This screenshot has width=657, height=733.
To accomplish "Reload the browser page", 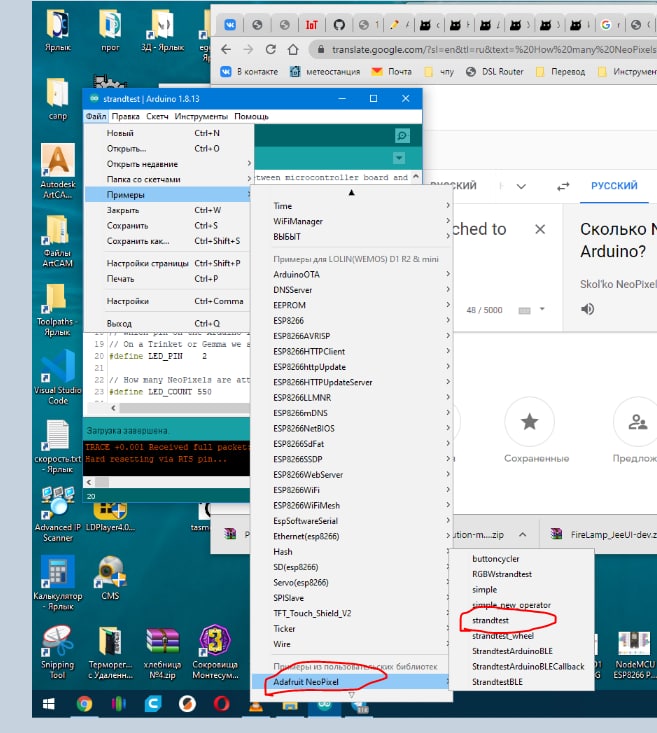I will [x=271, y=49].
